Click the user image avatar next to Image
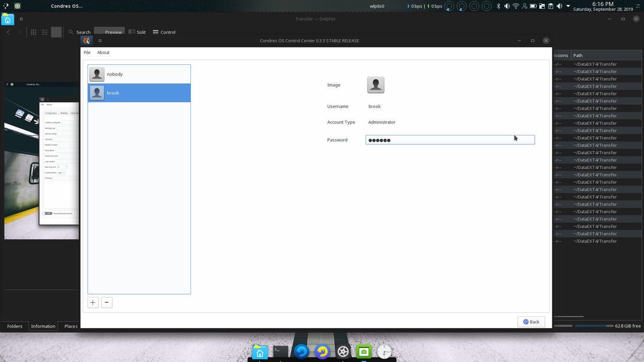644x362 pixels. [x=376, y=84]
